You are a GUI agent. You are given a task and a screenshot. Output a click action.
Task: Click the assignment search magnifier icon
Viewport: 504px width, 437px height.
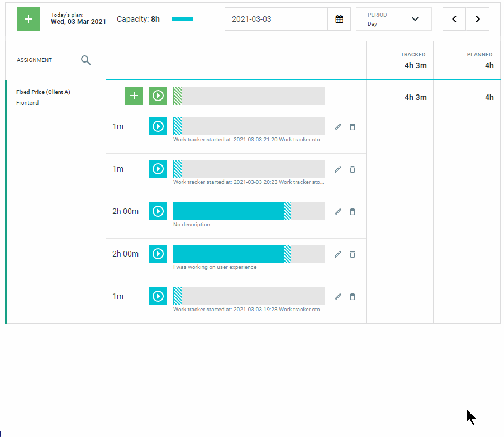tap(85, 60)
